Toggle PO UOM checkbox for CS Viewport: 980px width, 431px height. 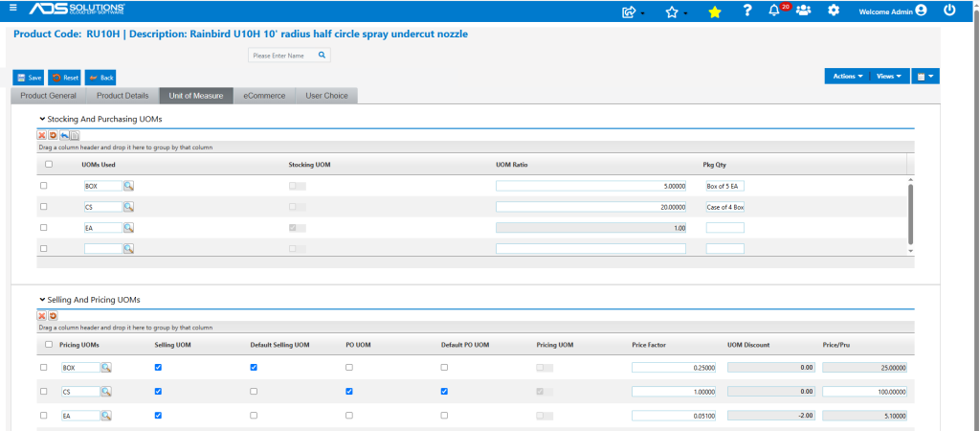tap(348, 392)
